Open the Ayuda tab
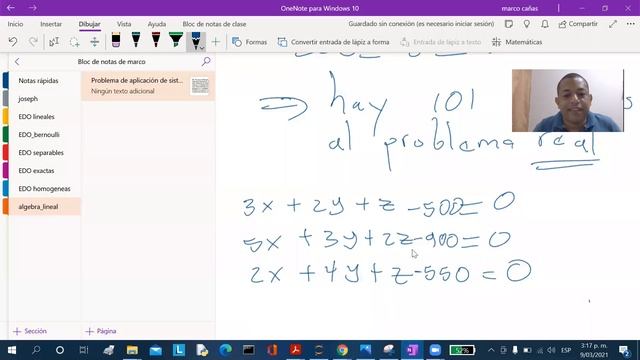Viewport: 640px width, 360px height. [x=157, y=24]
